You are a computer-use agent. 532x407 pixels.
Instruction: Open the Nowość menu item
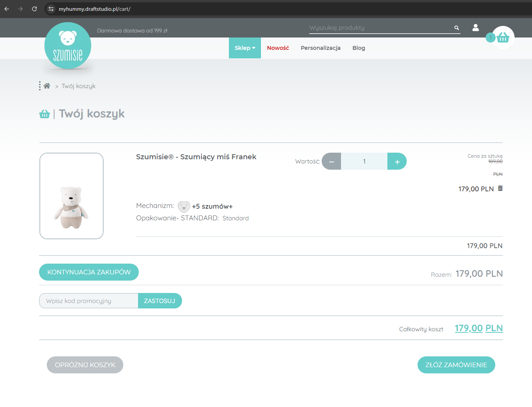(x=278, y=48)
